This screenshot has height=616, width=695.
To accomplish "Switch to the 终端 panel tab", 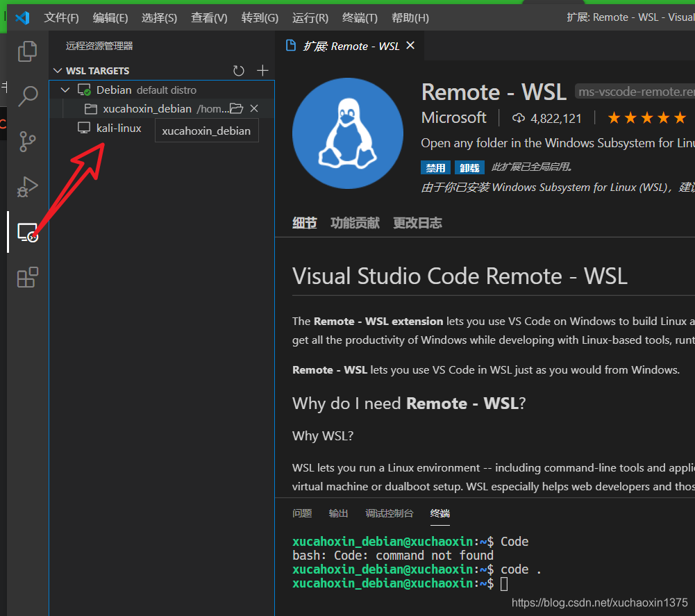I will pyautogui.click(x=439, y=513).
